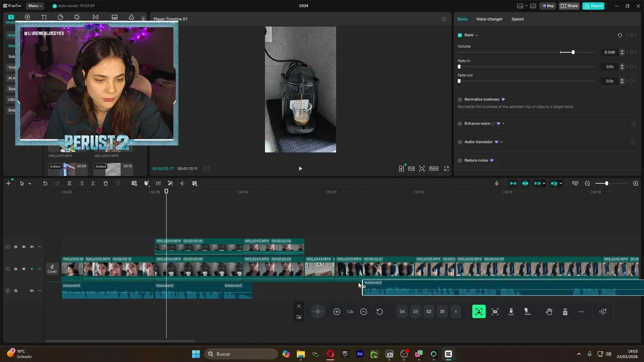The height and width of the screenshot is (362, 644).
Task: Click the three-dots more icon in camera bar
Action: coord(581,312)
